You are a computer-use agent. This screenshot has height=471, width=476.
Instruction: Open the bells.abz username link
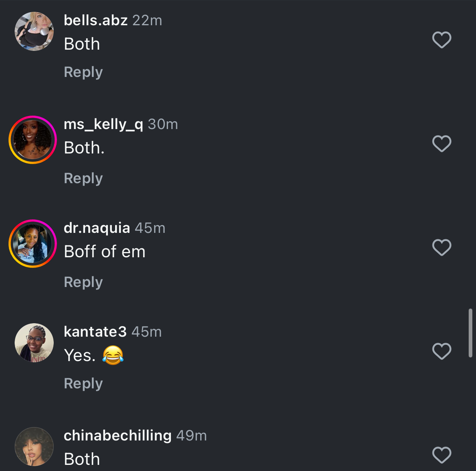tap(96, 20)
